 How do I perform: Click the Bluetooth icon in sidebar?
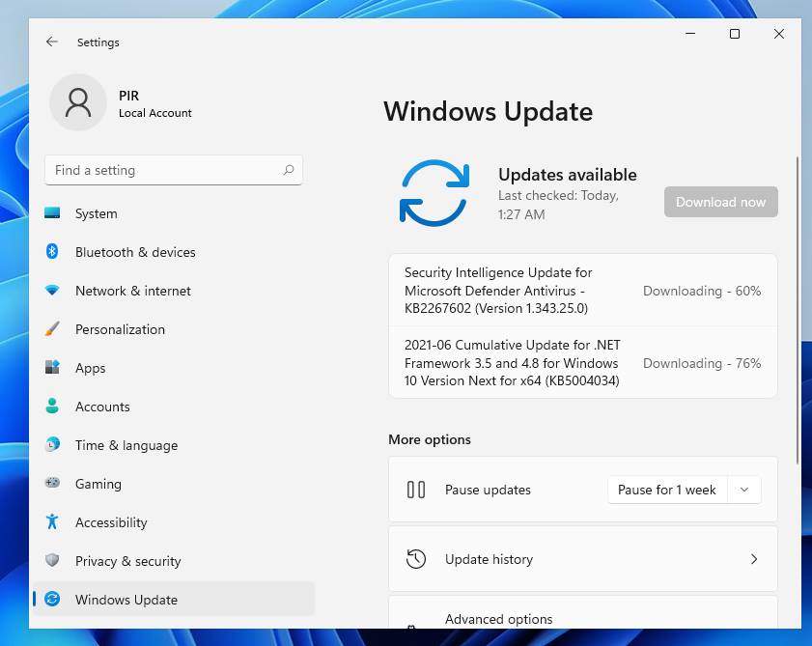[x=52, y=251]
